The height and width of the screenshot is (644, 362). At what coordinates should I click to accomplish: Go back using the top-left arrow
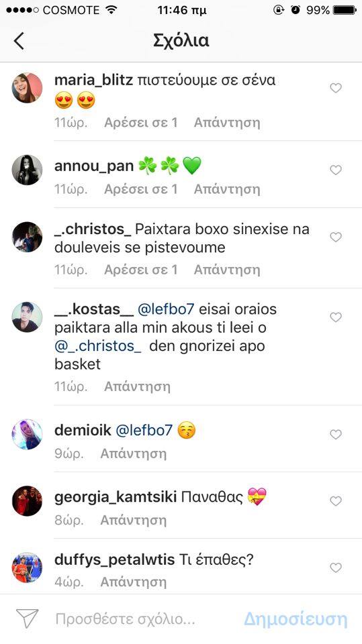pos(19,41)
